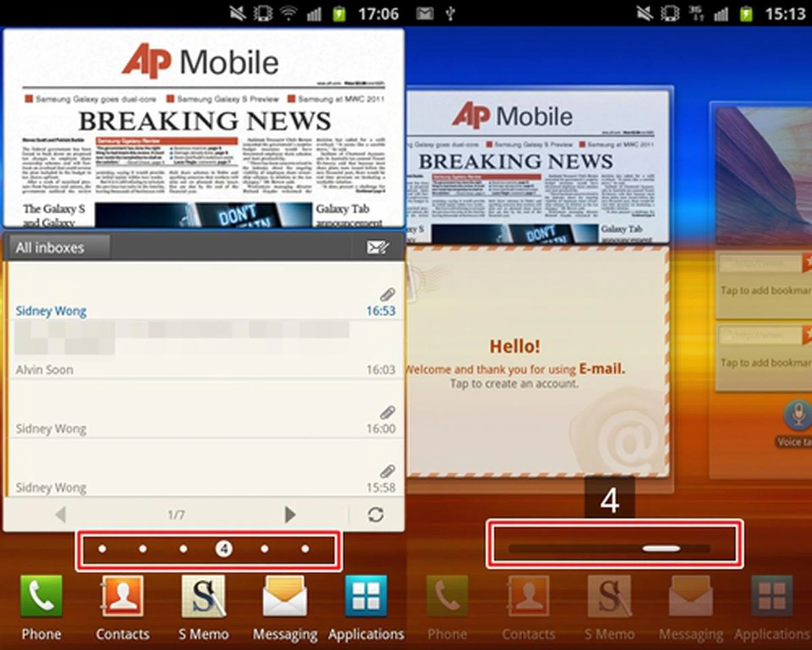Select the fifth home page dot

(x=264, y=549)
